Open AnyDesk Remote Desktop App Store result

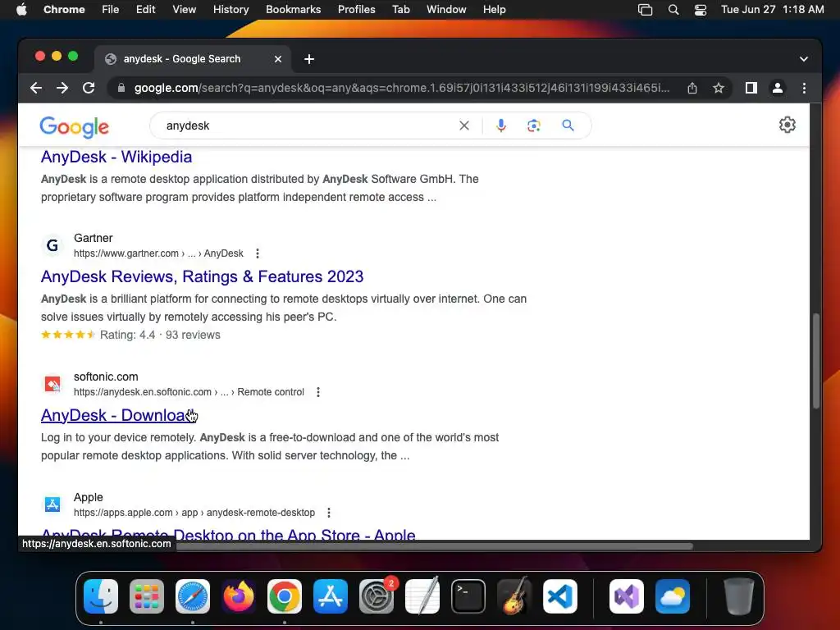tap(228, 533)
